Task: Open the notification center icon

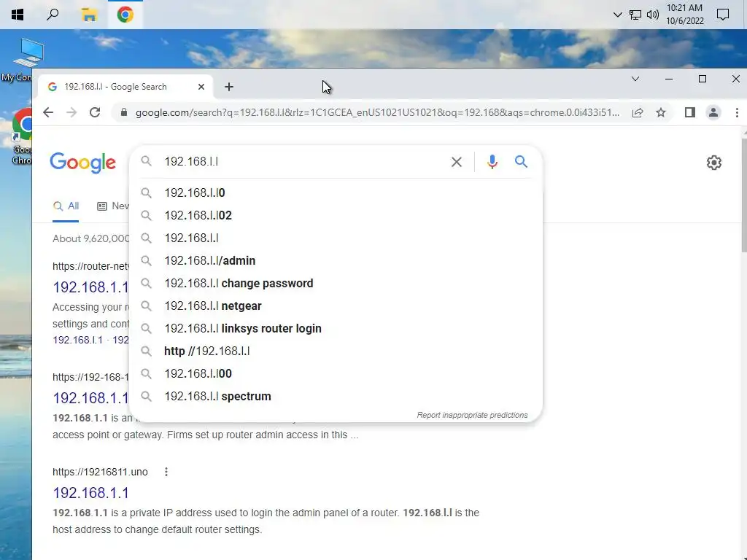Action: point(723,15)
